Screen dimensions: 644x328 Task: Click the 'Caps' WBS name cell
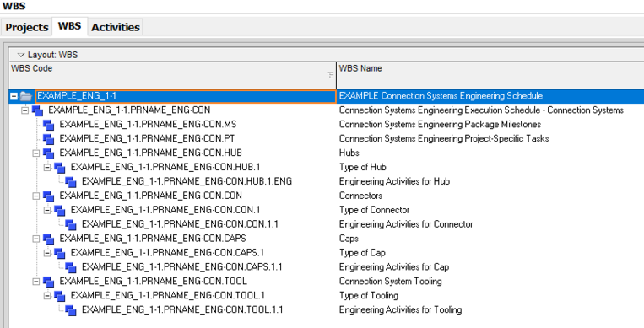point(349,239)
